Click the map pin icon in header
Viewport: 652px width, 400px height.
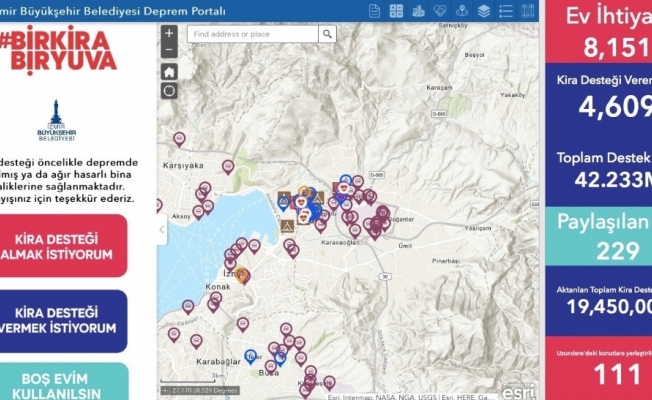[x=462, y=11]
